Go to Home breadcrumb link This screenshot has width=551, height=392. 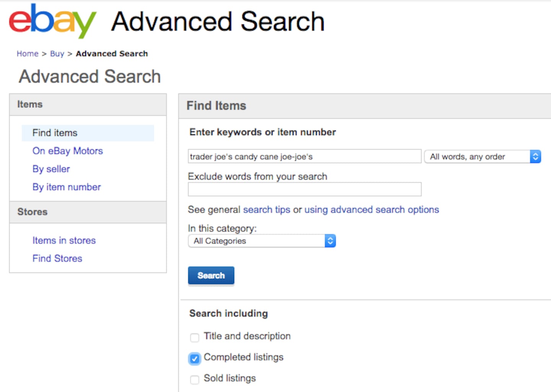(28, 54)
